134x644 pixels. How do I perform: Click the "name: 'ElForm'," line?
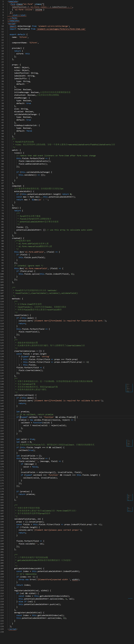20,37
